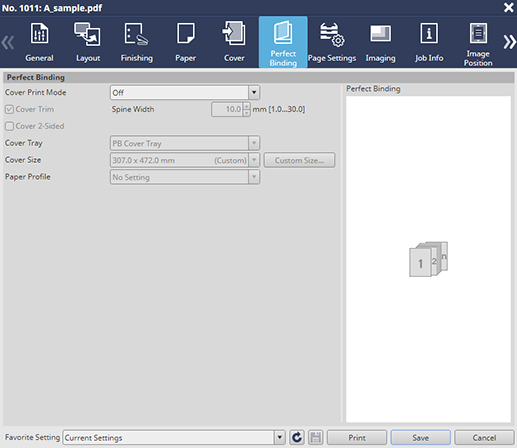This screenshot has height=448, width=517.
Task: Expand the Cover Print Mode dropdown
Action: coord(254,93)
